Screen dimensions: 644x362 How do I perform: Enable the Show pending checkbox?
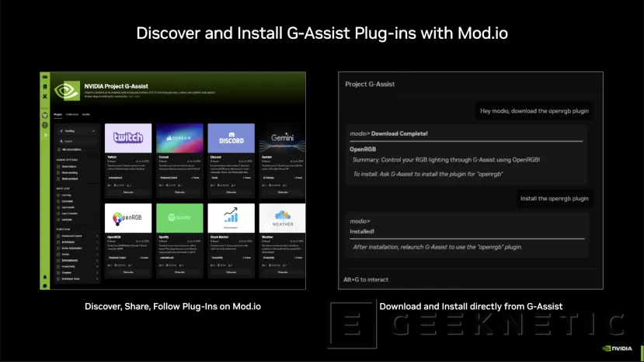(58, 172)
